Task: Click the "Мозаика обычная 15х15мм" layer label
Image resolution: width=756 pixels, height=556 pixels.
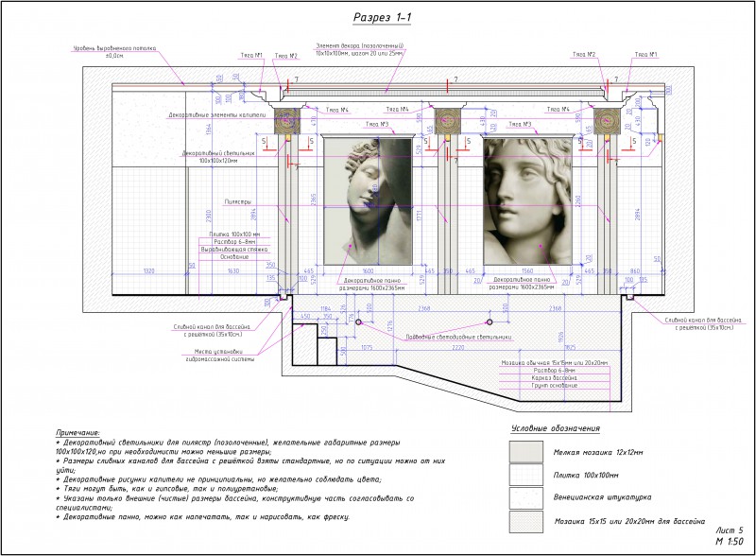Action: 554,362
